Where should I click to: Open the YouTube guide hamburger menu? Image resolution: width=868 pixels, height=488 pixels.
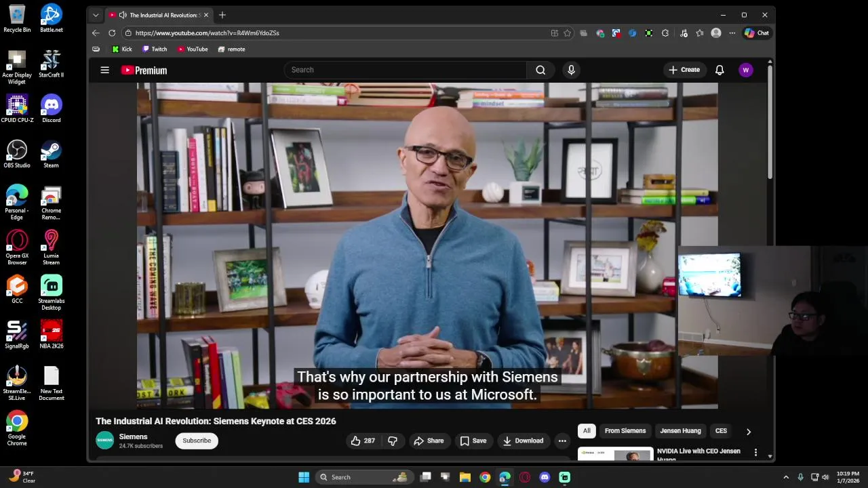tap(104, 70)
